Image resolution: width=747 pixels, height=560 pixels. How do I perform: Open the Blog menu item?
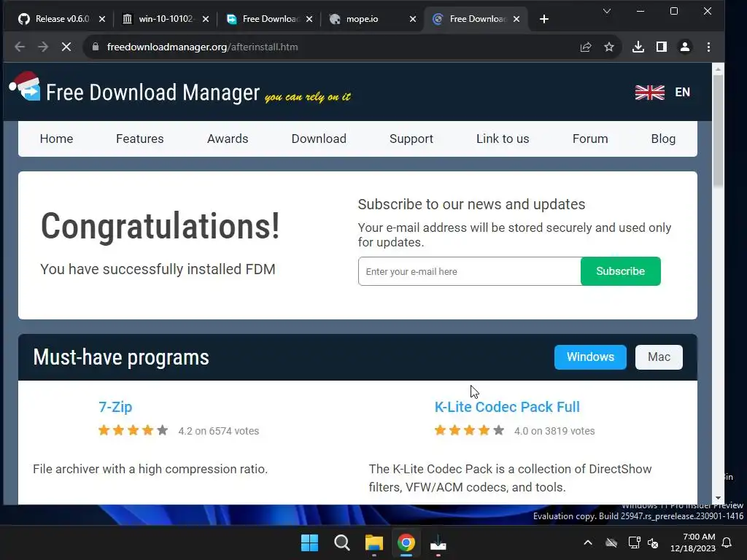[663, 139]
